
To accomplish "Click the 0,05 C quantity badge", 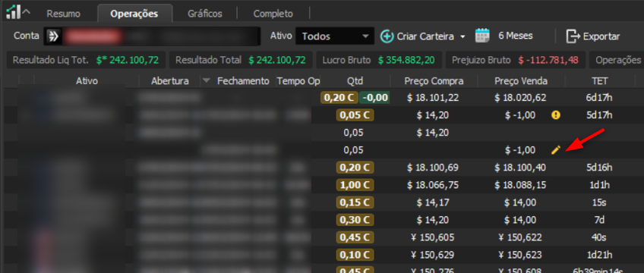I will pyautogui.click(x=355, y=115).
